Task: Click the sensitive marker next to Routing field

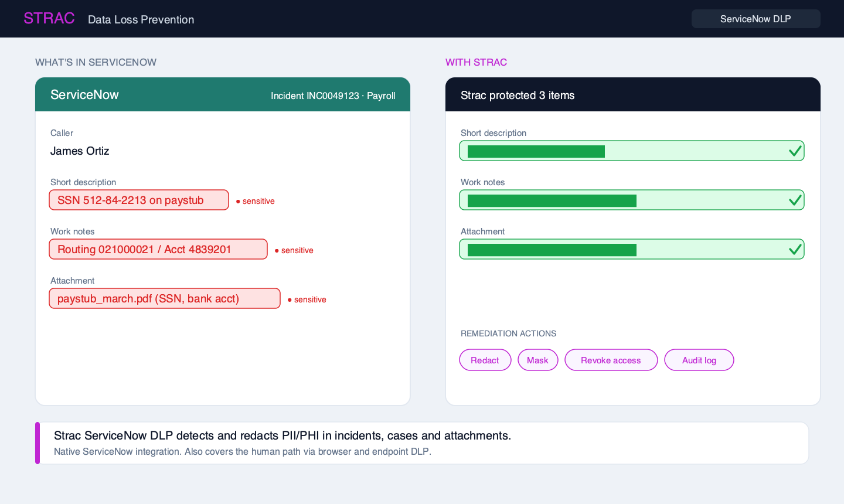Action: pos(294,250)
